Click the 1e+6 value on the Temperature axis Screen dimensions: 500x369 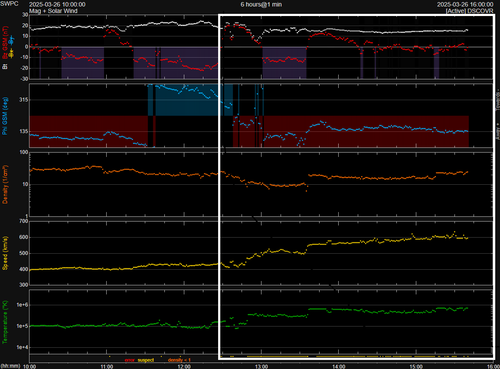click(22, 305)
